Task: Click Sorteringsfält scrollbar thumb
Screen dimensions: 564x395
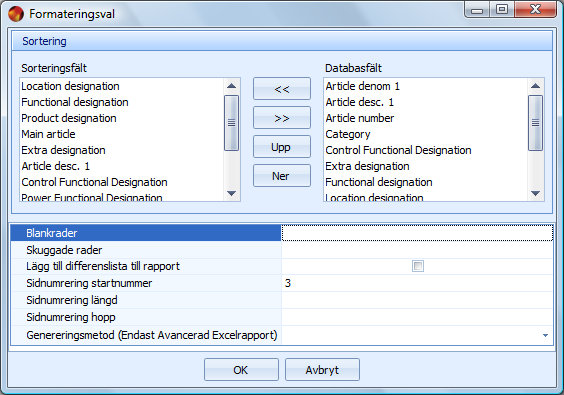Action: click(231, 123)
